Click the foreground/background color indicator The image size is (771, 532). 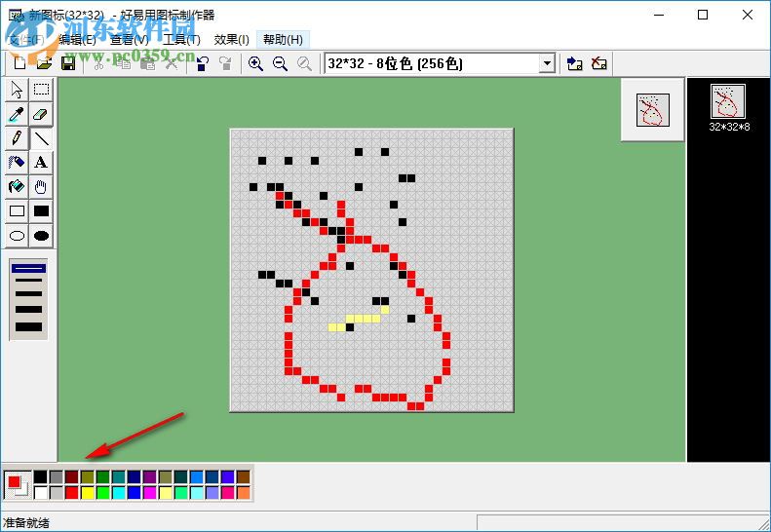(18, 485)
